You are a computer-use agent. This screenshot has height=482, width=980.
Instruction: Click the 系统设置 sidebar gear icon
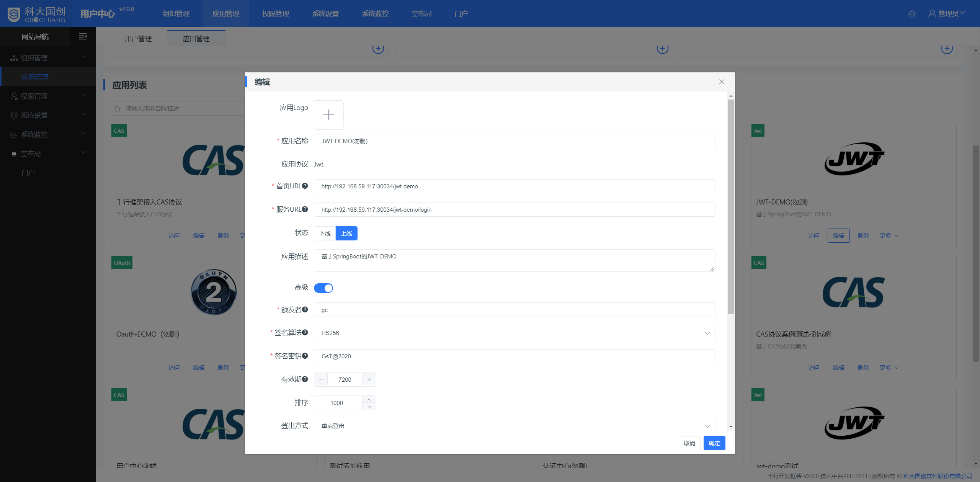click(14, 115)
